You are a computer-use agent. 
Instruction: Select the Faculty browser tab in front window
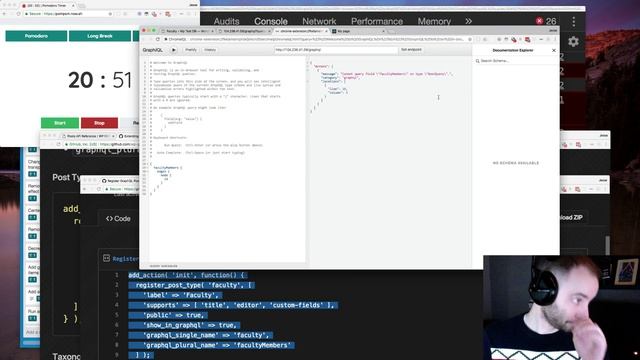(x=187, y=31)
